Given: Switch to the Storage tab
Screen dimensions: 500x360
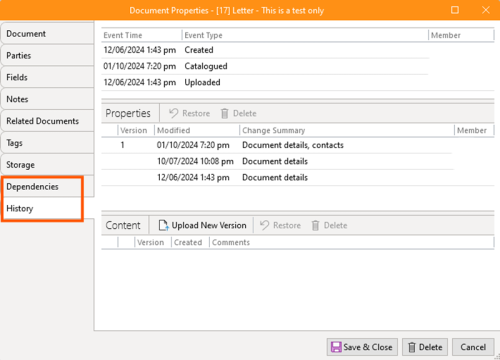Looking at the screenshot, I should (x=47, y=165).
